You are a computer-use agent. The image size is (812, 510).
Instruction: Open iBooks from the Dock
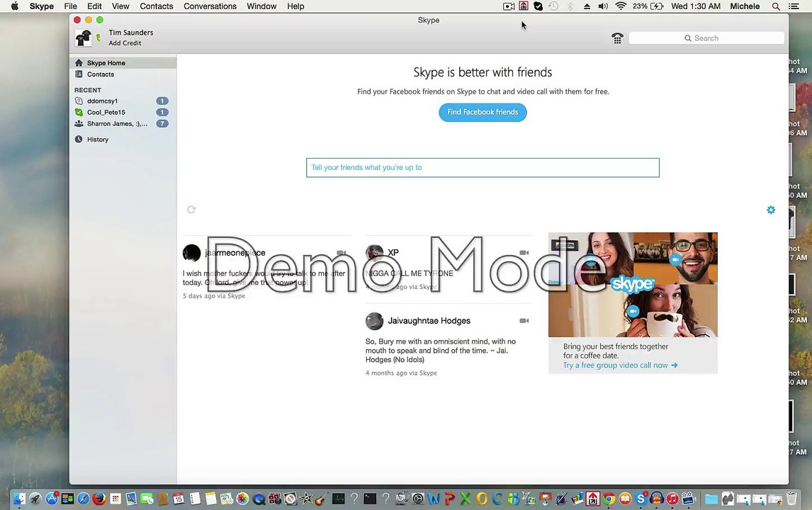pos(625,499)
